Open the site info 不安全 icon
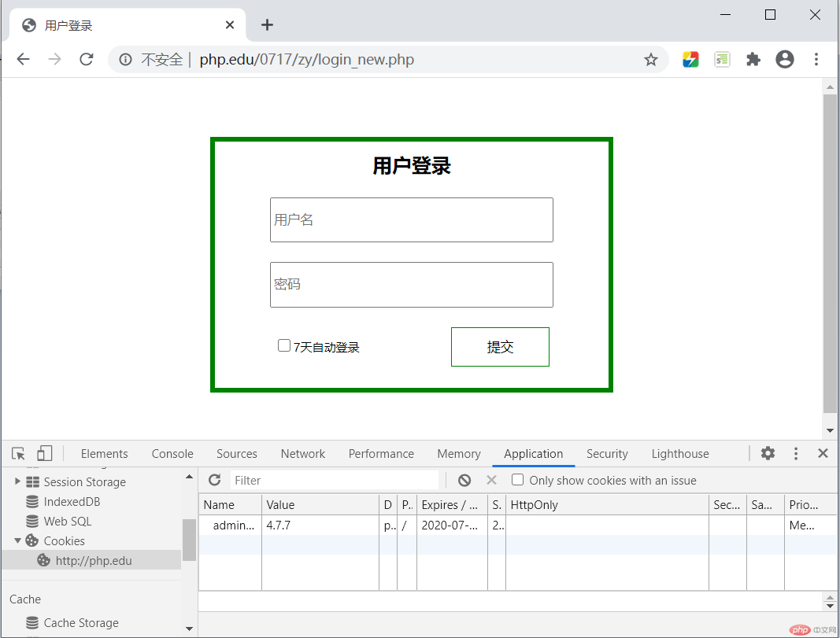840x638 pixels. point(125,60)
